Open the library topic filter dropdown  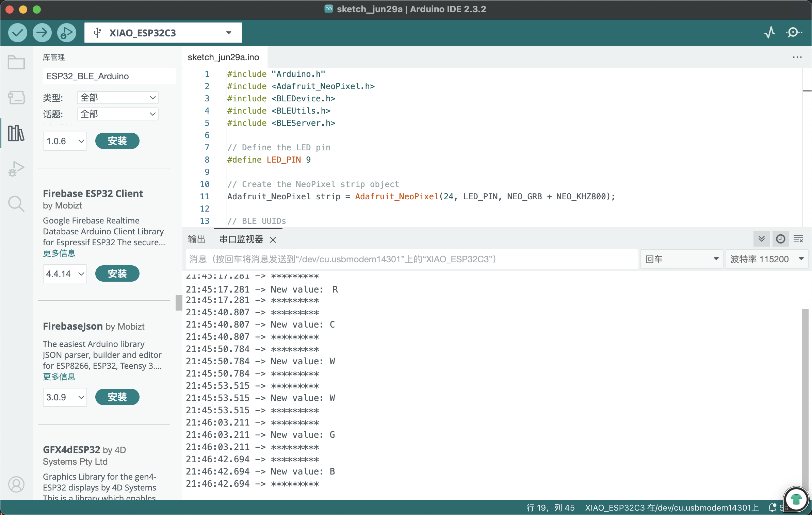pyautogui.click(x=118, y=114)
